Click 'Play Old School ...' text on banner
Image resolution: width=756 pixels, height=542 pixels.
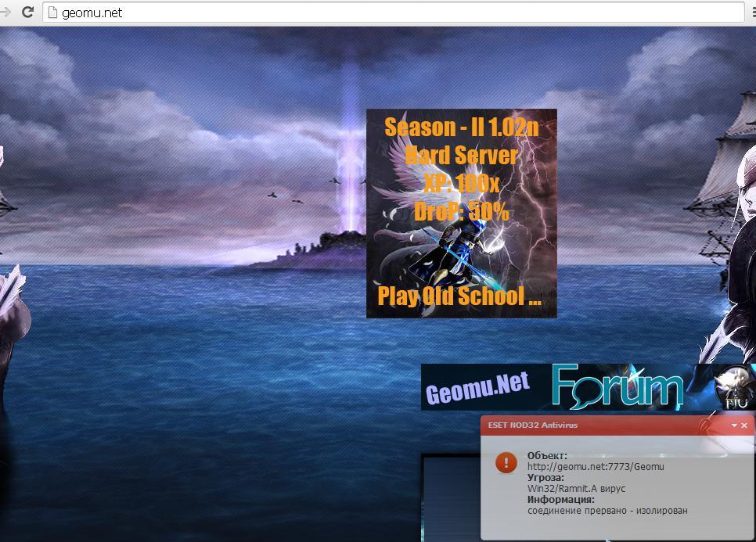click(459, 296)
